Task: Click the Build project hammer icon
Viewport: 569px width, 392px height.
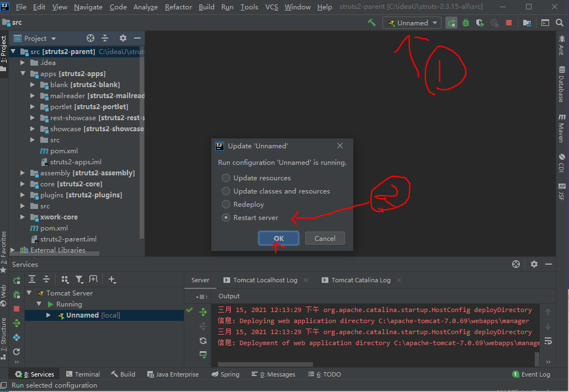Action: click(371, 23)
